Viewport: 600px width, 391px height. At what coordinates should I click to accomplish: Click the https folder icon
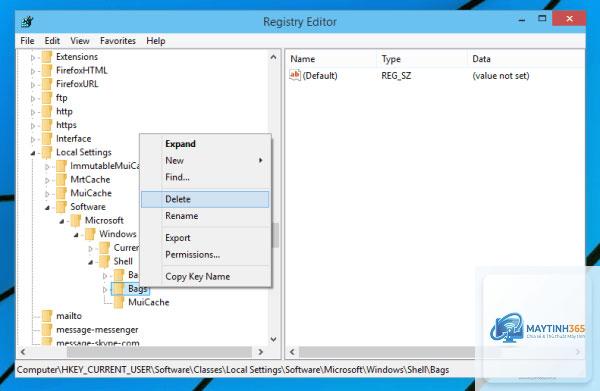pyautogui.click(x=47, y=125)
